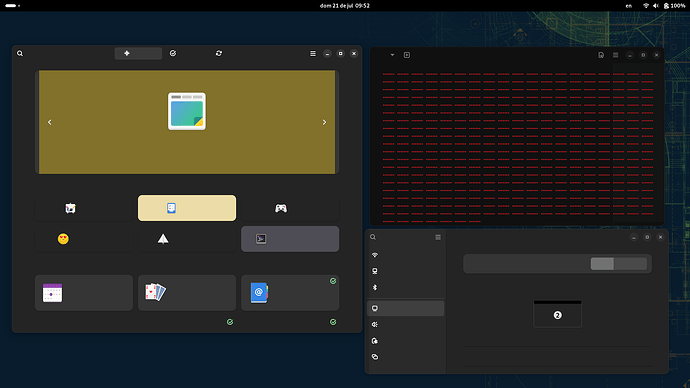Select Multitasking in Settings sidebar
The width and height of the screenshot is (690, 388).
[x=405, y=357]
